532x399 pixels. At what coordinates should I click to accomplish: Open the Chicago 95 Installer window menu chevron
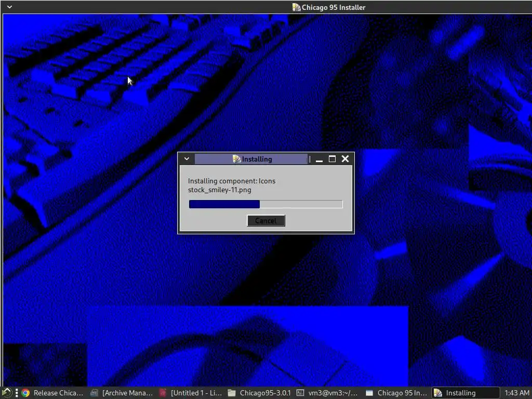coord(9,7)
